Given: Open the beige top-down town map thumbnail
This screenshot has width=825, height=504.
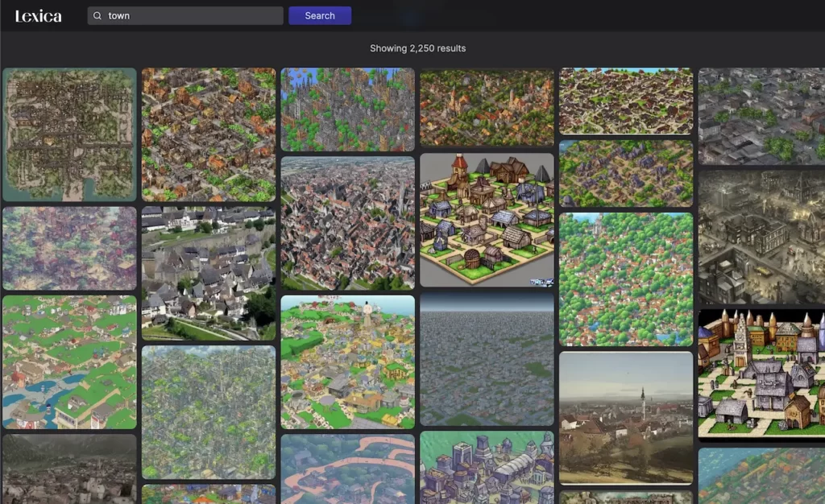Looking at the screenshot, I should click(x=69, y=134).
